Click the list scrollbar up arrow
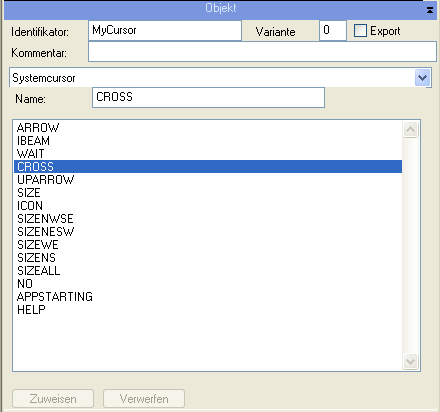Image resolution: width=440 pixels, height=412 pixels. [410, 129]
